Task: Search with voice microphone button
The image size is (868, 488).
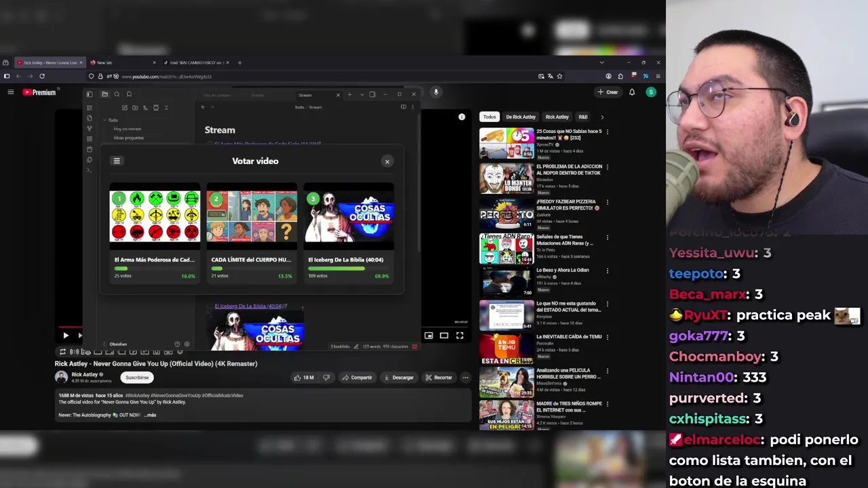Action: coord(436,92)
